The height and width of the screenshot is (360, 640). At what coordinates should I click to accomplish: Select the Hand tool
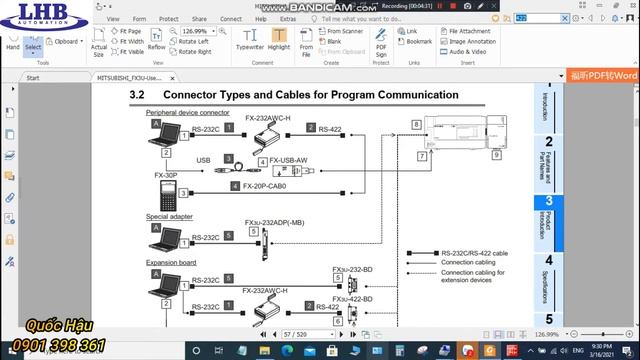pyautogui.click(x=13, y=43)
